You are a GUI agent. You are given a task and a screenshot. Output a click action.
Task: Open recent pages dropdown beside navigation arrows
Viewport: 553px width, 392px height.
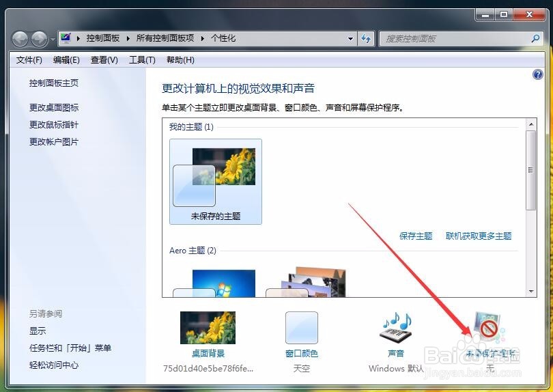(53, 39)
